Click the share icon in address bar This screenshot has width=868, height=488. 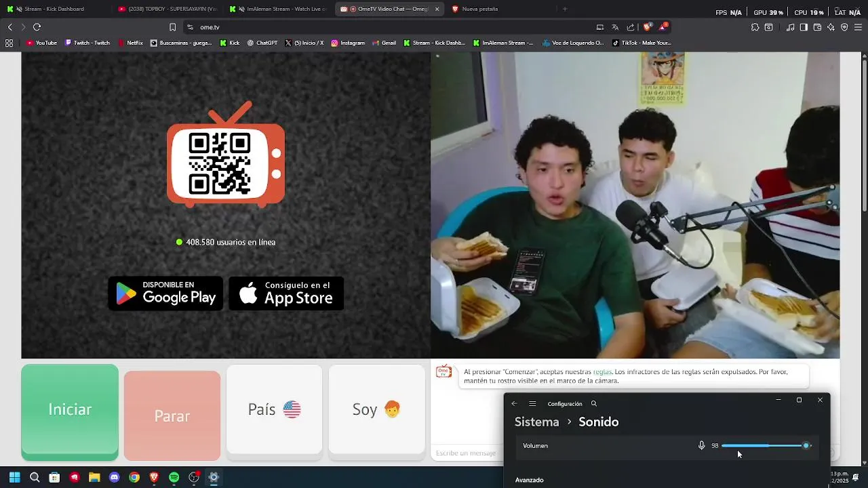pos(631,27)
